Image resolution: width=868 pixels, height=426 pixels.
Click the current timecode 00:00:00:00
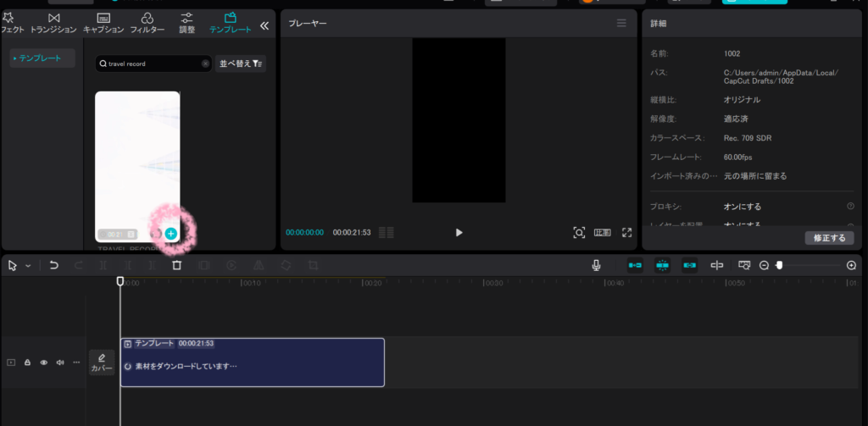click(304, 232)
